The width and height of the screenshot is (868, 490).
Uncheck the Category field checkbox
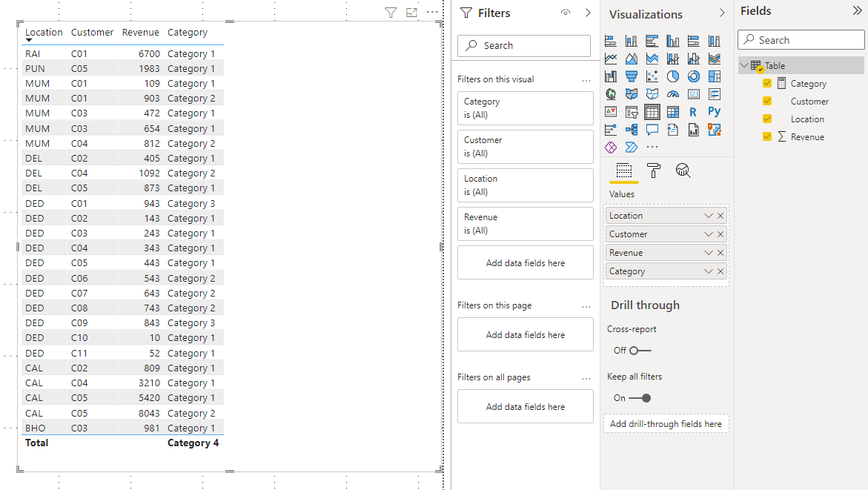click(x=767, y=84)
